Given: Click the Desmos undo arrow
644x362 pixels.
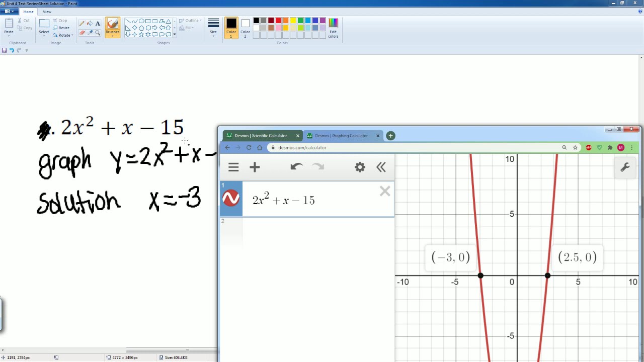Looking at the screenshot, I should (296, 167).
